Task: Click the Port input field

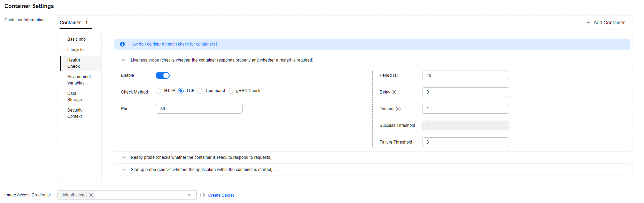Action: [199, 109]
